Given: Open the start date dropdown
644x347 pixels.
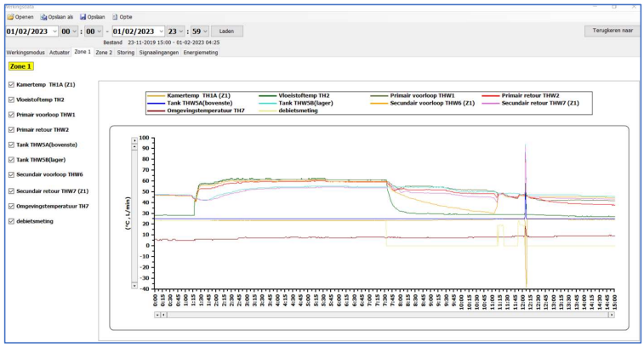Looking at the screenshot, I should tap(55, 31).
